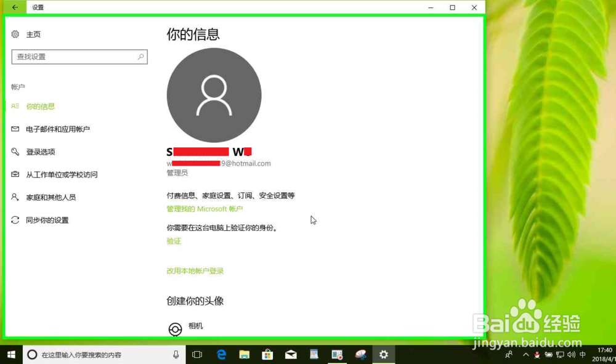The height and width of the screenshot is (364, 616).
Task: Click the 同步你的设置 sync icon
Action: click(15, 220)
